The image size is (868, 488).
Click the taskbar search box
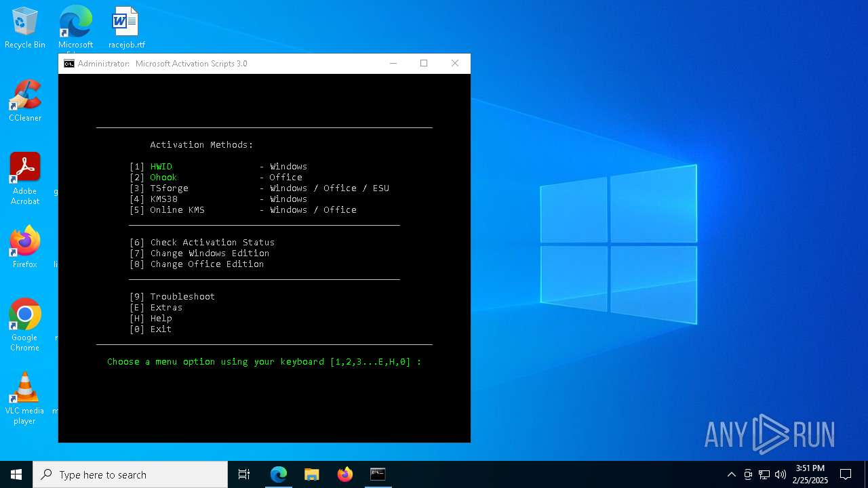tap(130, 474)
